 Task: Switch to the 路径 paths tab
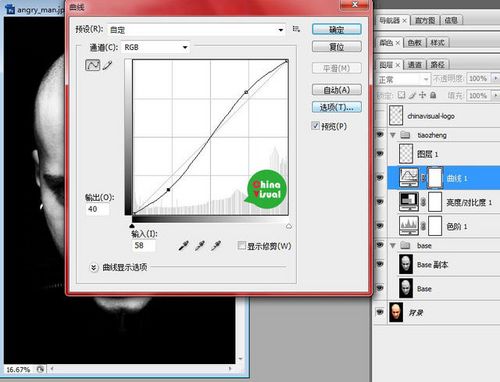point(437,65)
